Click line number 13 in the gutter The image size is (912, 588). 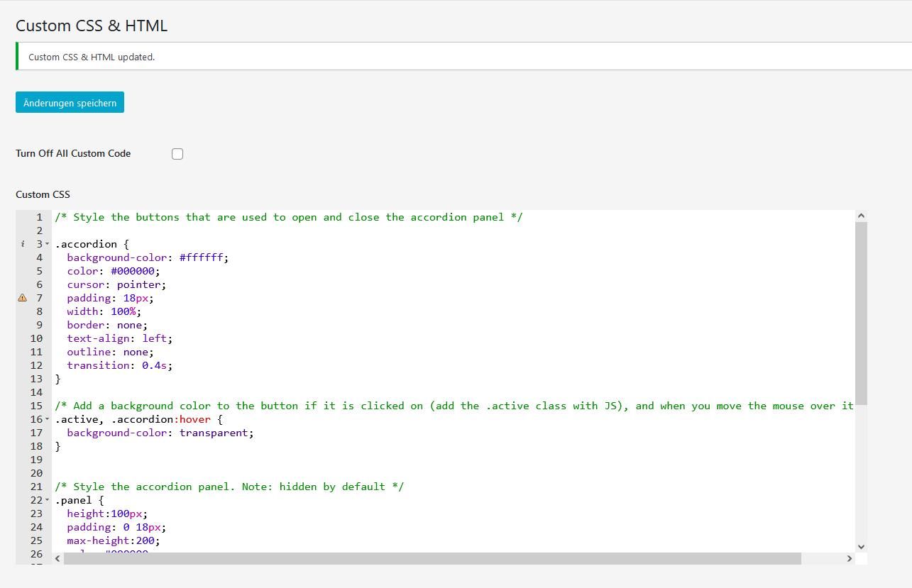point(36,379)
